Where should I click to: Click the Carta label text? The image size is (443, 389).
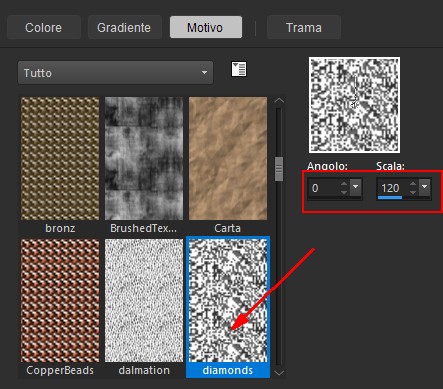(x=228, y=228)
